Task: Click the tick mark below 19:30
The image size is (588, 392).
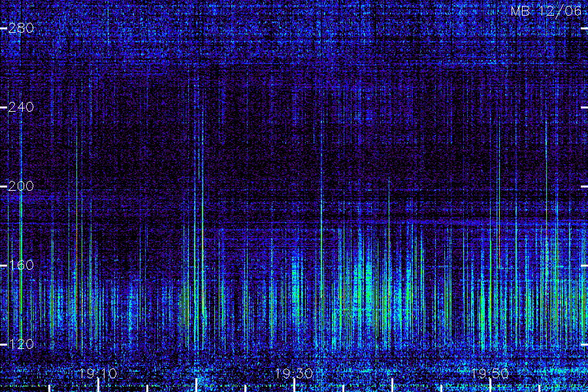Action: tap(295, 385)
